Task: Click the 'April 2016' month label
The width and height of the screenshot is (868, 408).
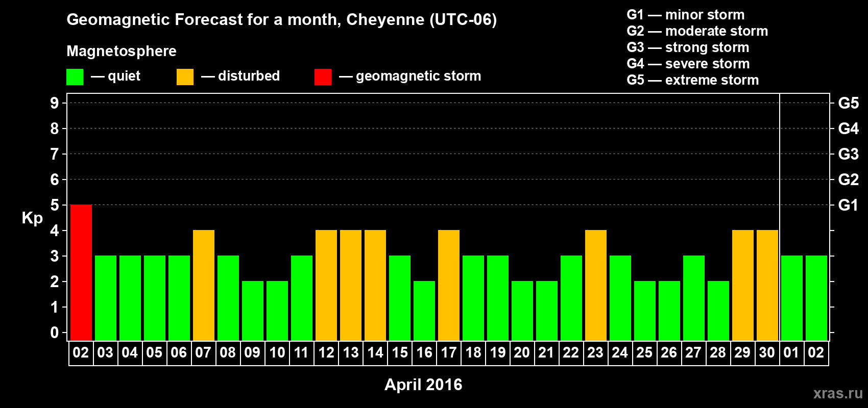Action: tap(423, 385)
